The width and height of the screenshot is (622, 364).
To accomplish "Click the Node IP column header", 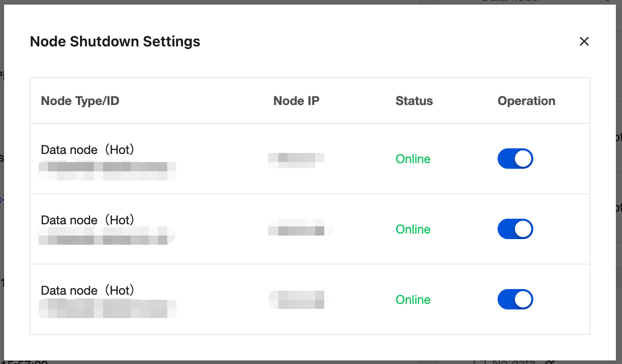I will click(x=296, y=101).
